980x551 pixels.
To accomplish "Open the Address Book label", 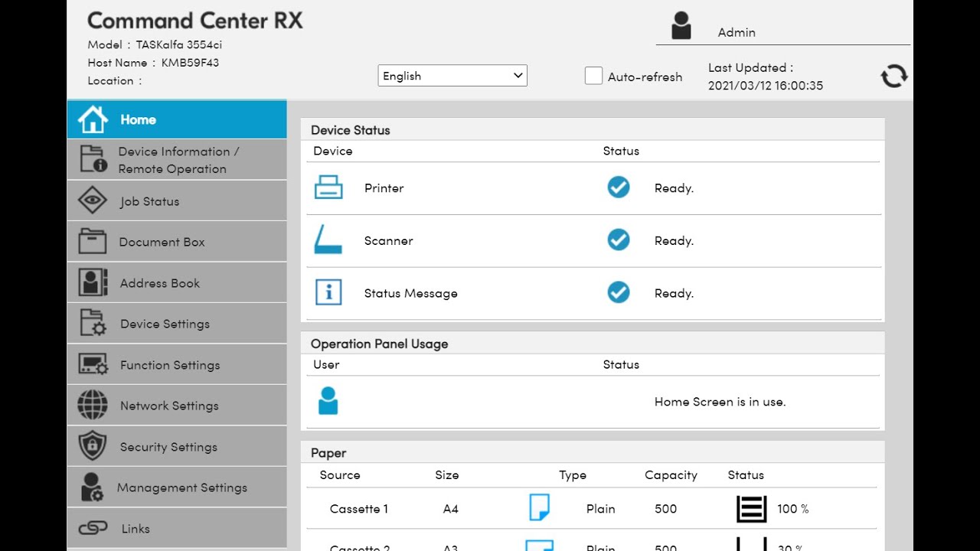I will [160, 283].
